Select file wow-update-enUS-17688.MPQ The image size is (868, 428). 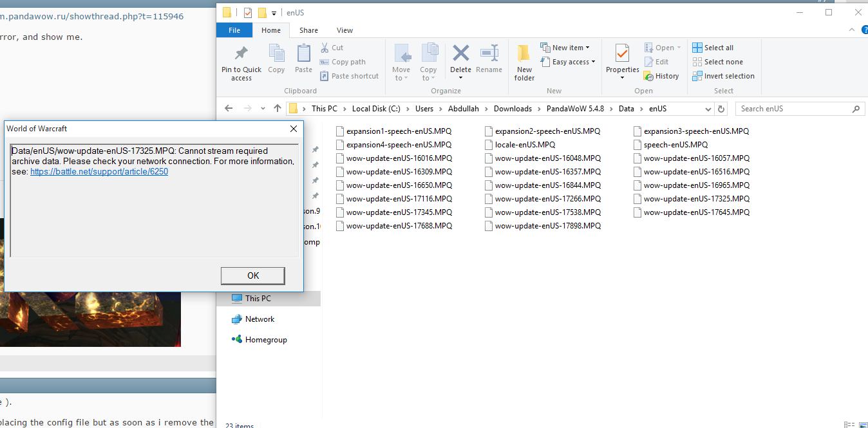393,226
